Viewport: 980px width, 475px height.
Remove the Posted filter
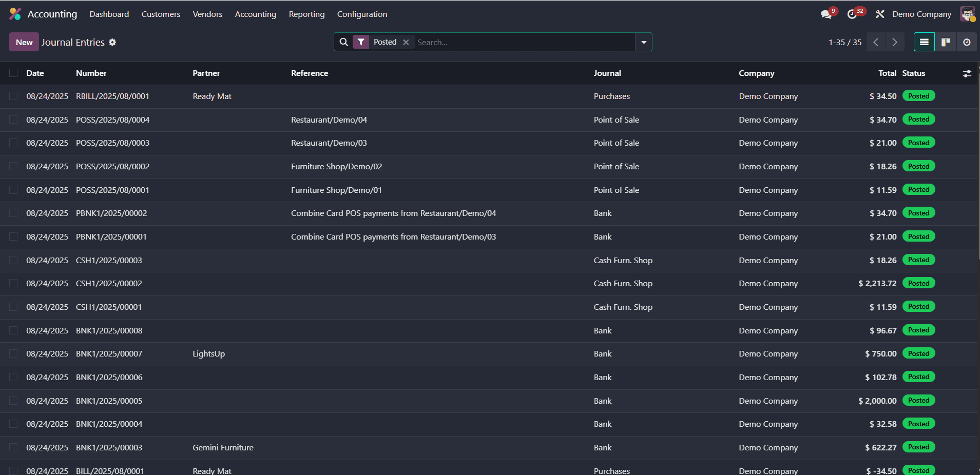click(x=406, y=42)
